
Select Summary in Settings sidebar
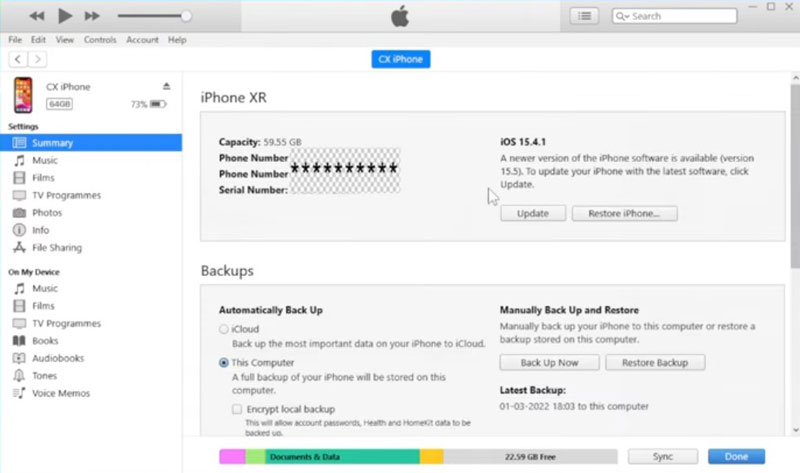click(91, 143)
